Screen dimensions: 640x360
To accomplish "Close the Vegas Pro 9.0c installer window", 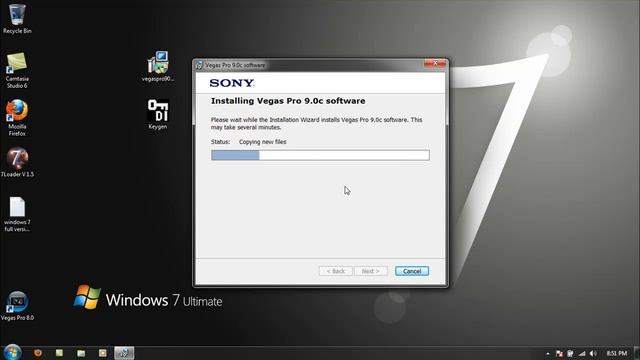I will (x=435, y=63).
